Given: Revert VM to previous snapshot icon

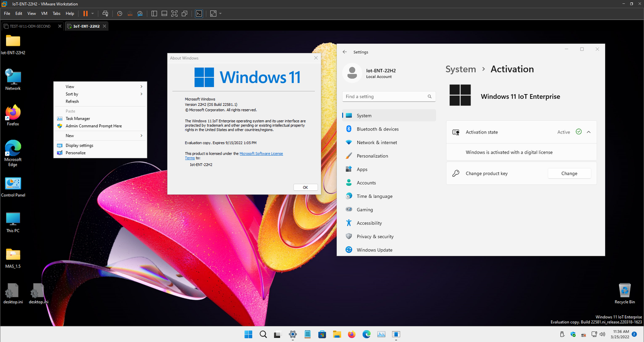Looking at the screenshot, I should 130,14.
